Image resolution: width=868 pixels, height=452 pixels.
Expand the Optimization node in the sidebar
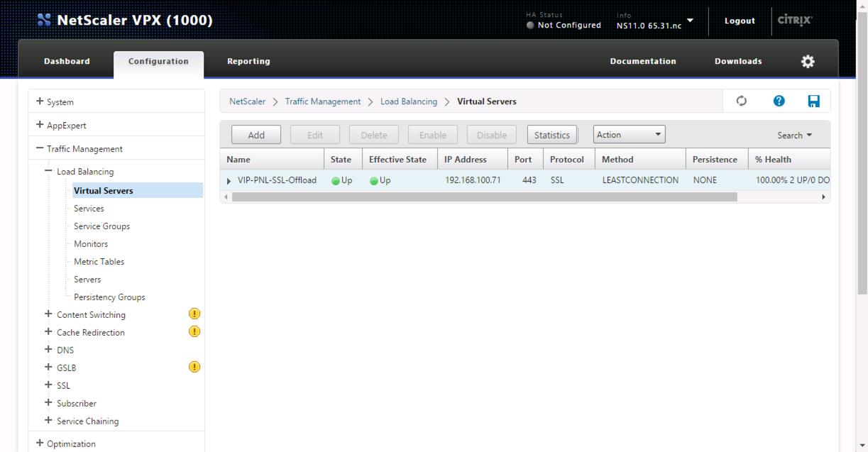point(40,443)
